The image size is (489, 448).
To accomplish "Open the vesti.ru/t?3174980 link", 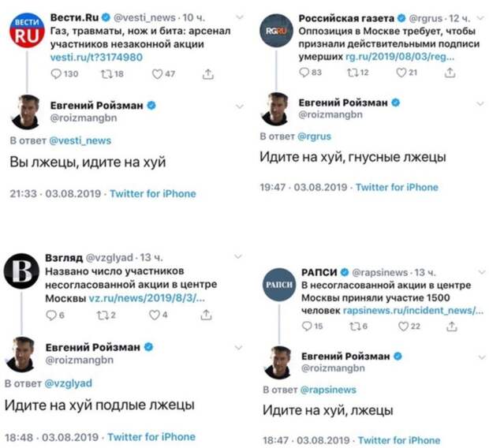I will [x=96, y=58].
